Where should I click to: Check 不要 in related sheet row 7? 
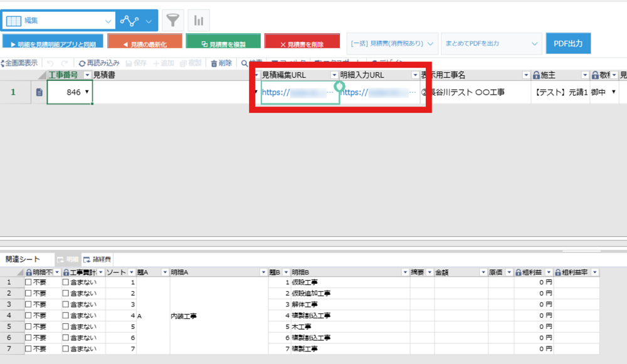[x=28, y=349]
